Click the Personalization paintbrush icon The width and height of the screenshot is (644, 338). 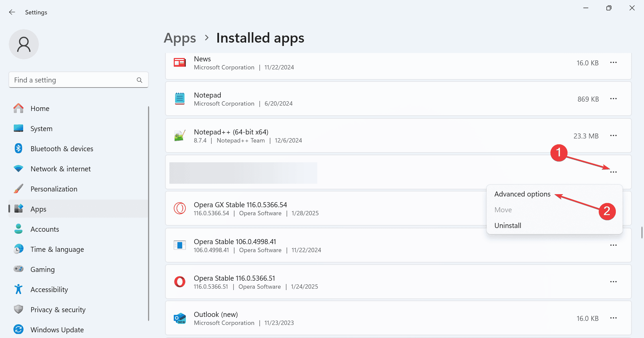[18, 189]
